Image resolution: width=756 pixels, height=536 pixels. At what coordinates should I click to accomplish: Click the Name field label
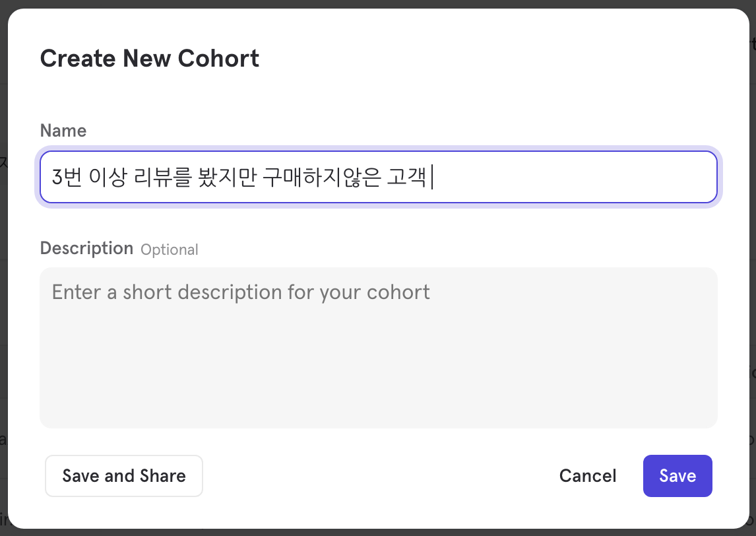click(x=63, y=130)
